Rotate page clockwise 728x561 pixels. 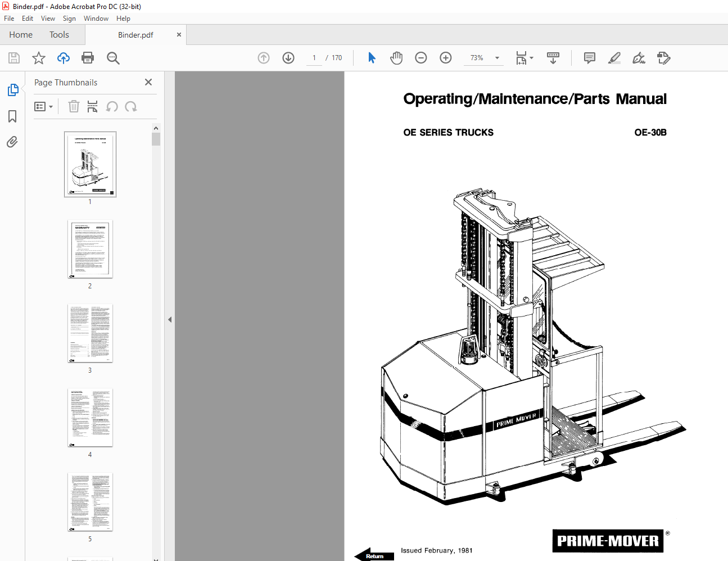pos(131,106)
